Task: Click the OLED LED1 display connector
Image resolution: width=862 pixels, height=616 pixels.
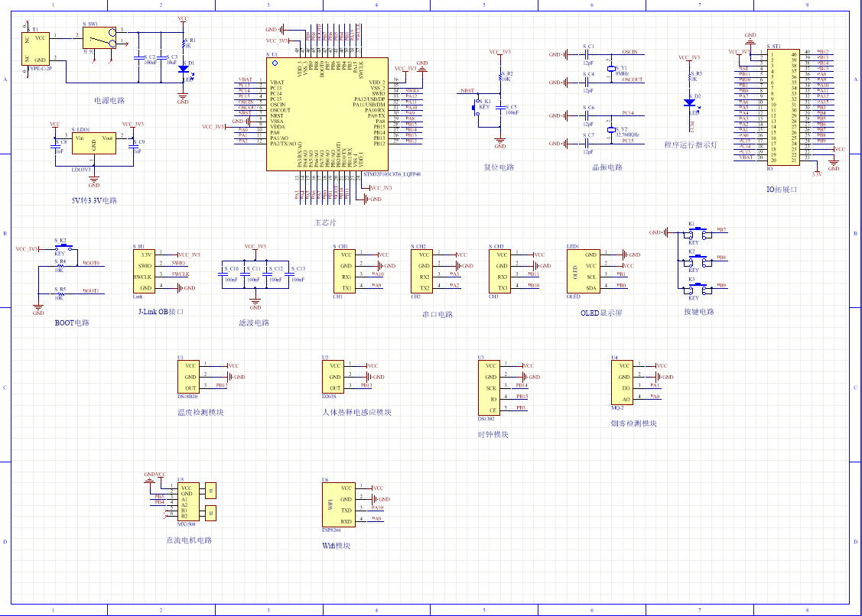Action: point(584,271)
